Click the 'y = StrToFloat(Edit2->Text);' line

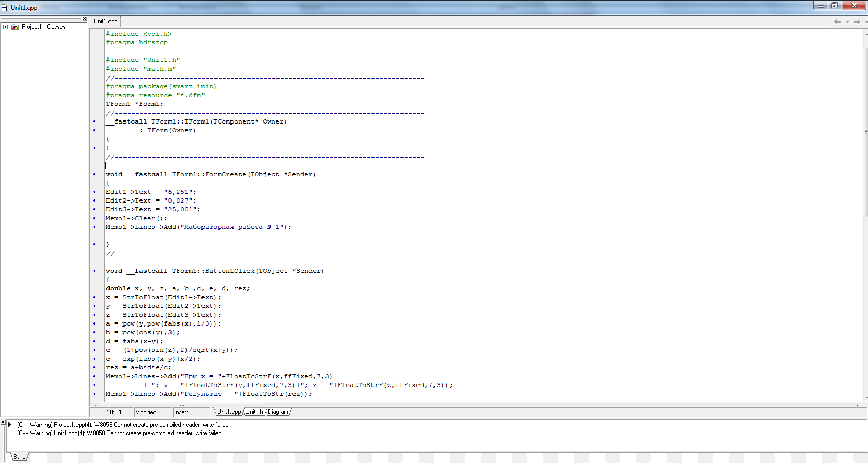pos(163,306)
